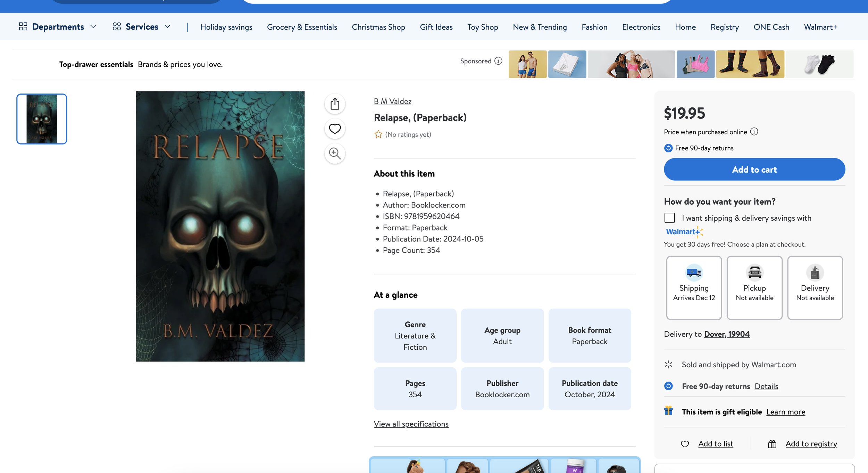Go to the Electronics menu item
This screenshot has width=868, height=473.
coord(641,27)
